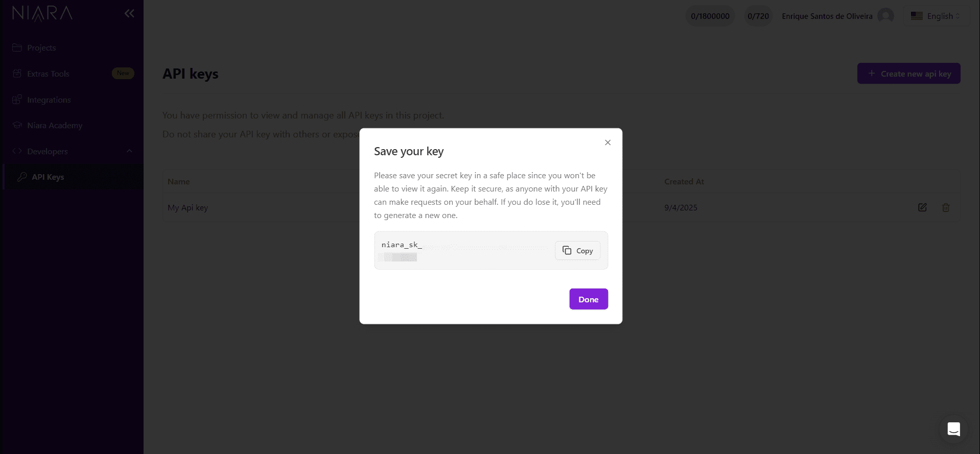Click the NIARA logo
This screenshot has height=454, width=980.
tap(42, 13)
